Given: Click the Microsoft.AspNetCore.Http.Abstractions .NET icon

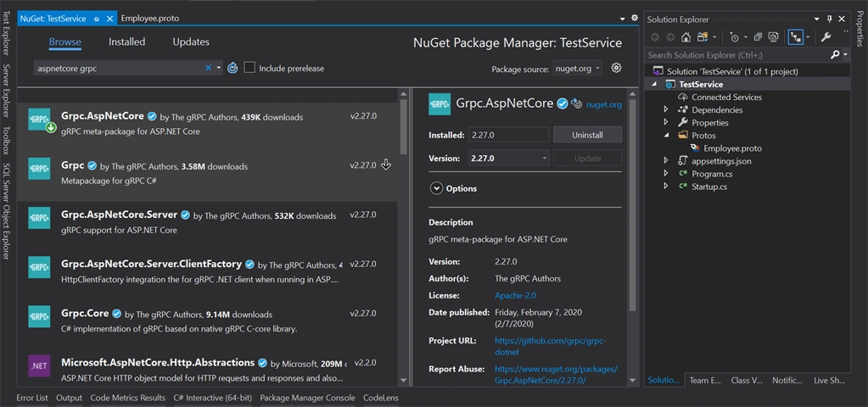Looking at the screenshot, I should coord(39,365).
